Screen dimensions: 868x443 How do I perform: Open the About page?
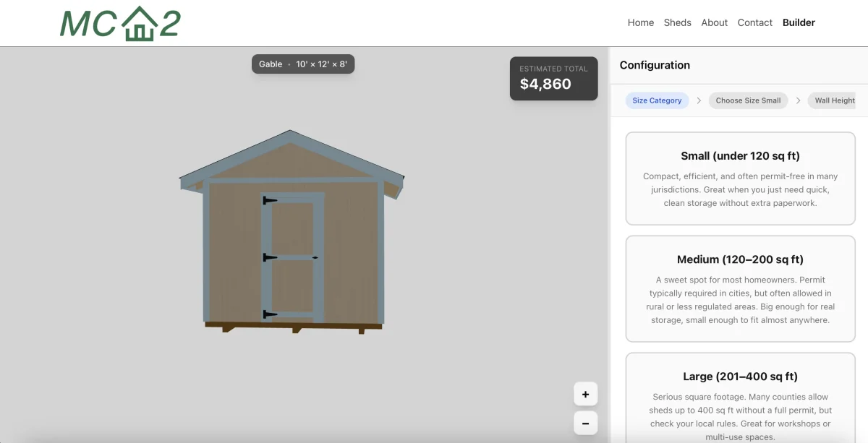pyautogui.click(x=714, y=22)
